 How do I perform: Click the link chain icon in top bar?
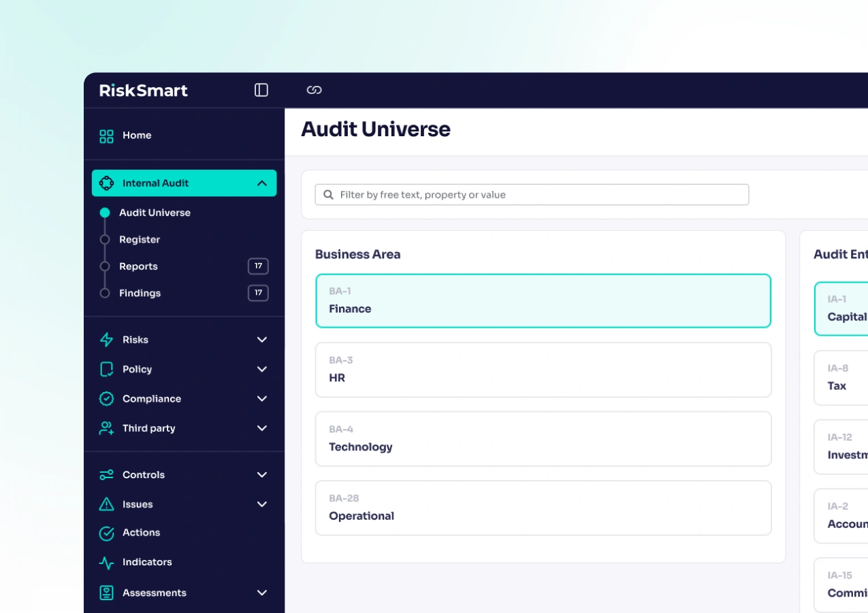[x=314, y=90]
